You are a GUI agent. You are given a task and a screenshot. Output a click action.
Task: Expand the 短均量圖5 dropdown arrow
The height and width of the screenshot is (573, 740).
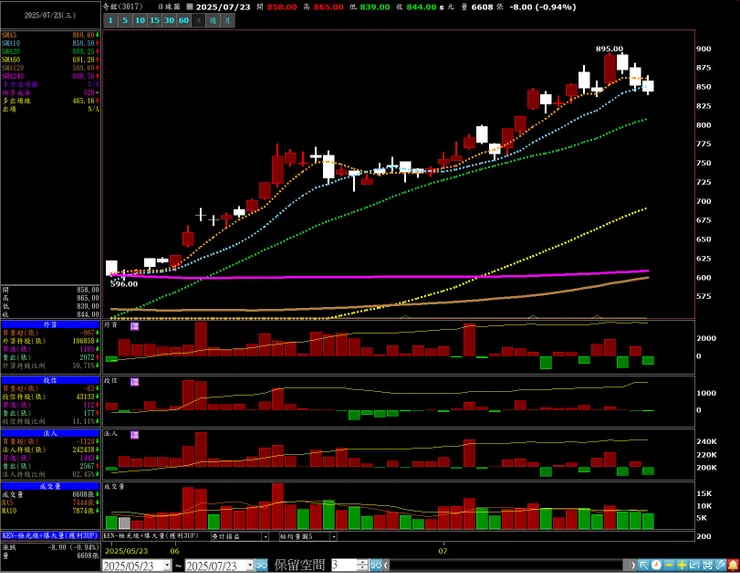(333, 537)
